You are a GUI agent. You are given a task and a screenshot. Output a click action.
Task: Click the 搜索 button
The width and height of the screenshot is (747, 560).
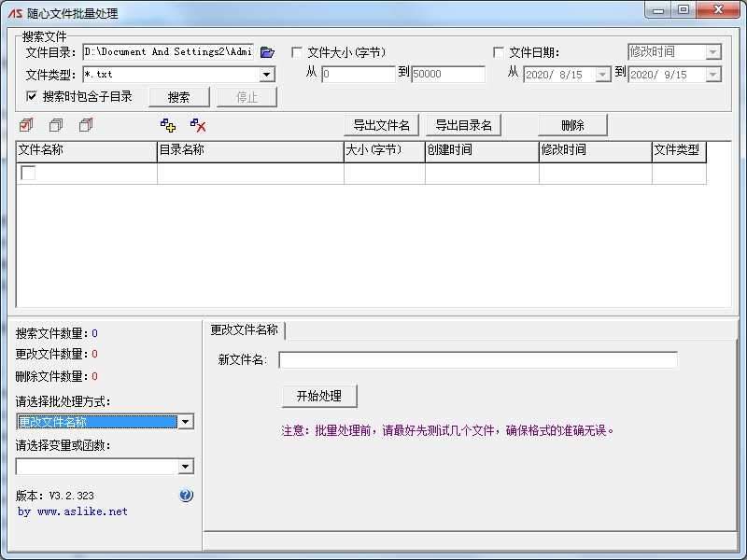179,96
